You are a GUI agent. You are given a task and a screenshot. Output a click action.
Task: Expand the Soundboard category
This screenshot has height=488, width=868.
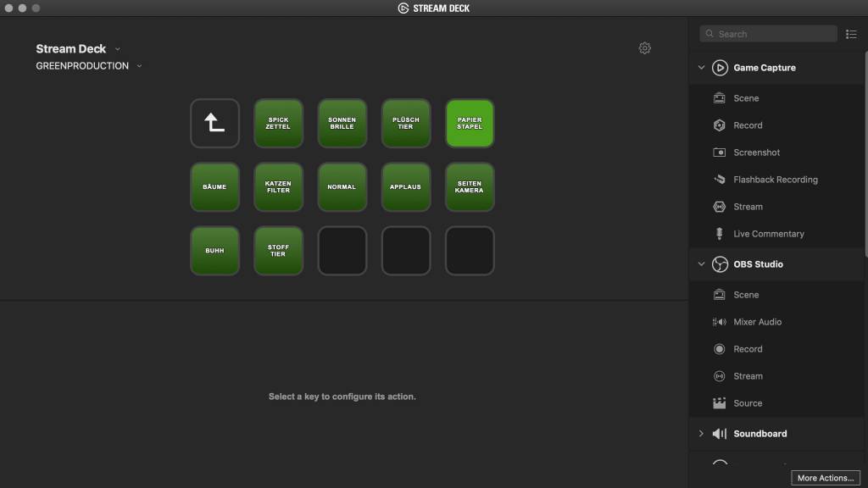701,434
